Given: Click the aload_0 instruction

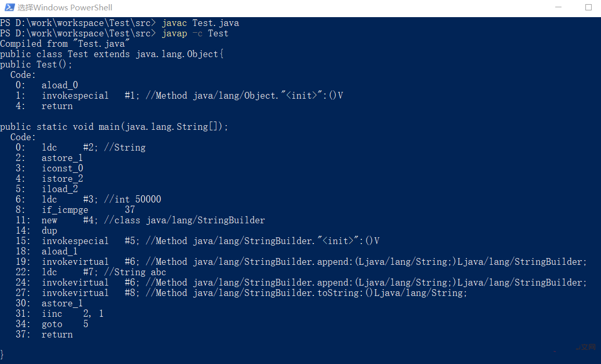Looking at the screenshot, I should tap(60, 85).
